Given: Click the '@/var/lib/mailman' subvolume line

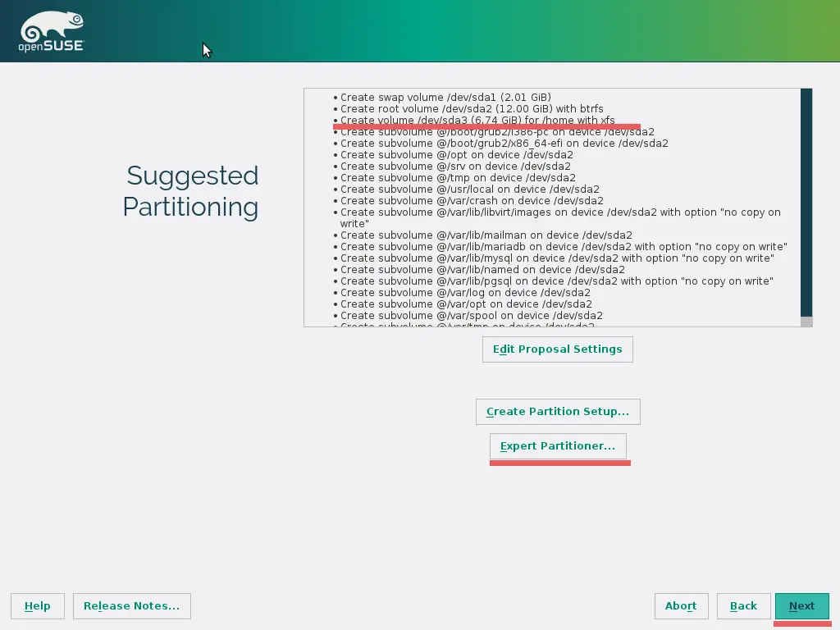Looking at the screenshot, I should (486, 235).
